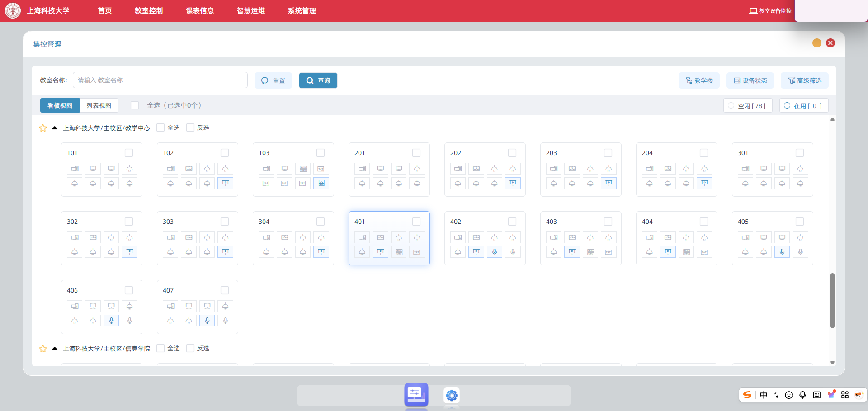This screenshot has height=411, width=868.
Task: Open the 教室控制 menu
Action: pyautogui.click(x=149, y=11)
